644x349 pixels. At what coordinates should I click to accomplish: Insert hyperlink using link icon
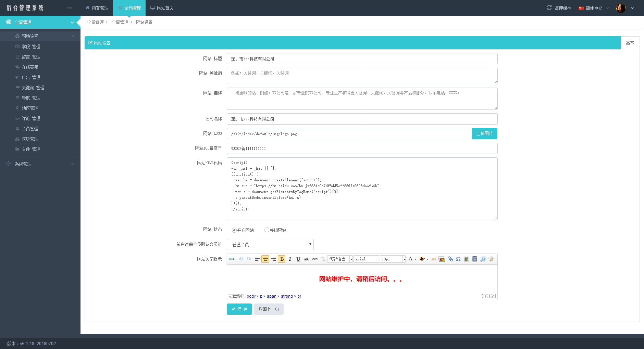click(x=315, y=259)
